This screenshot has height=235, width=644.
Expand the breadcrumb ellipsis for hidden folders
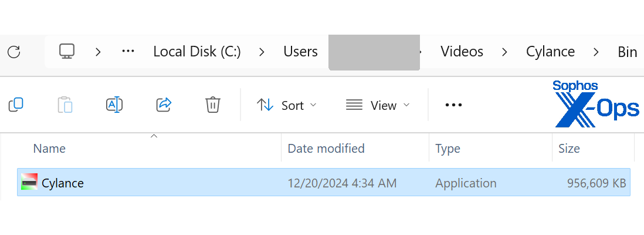point(128,52)
